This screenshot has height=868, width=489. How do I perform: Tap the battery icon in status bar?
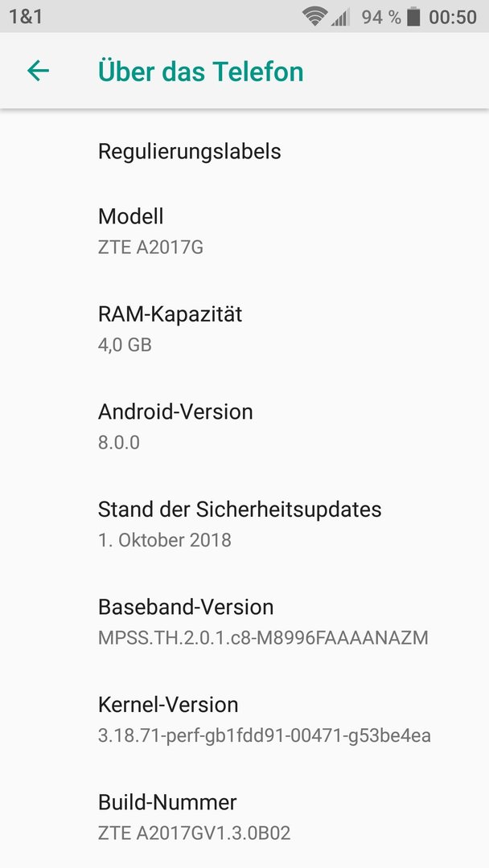[413, 17]
